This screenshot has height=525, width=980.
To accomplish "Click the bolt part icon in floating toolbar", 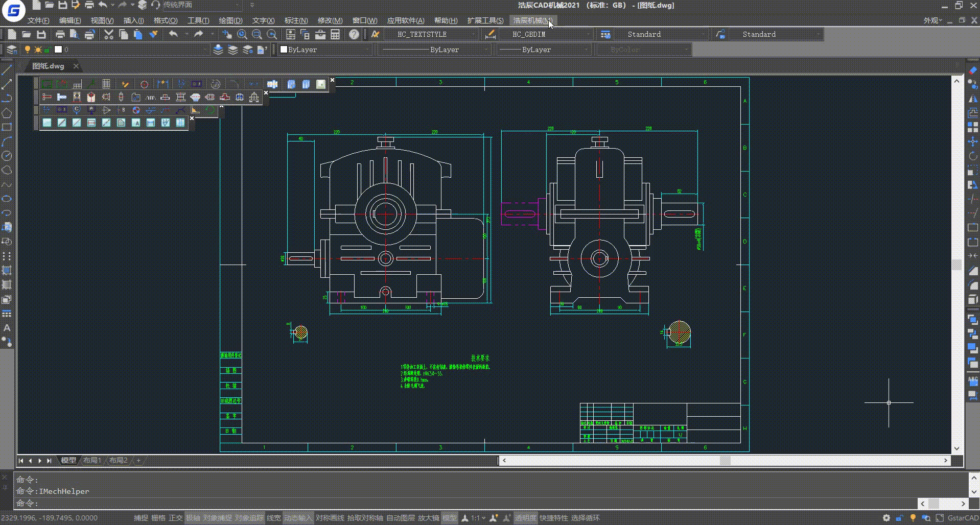I will tap(62, 97).
